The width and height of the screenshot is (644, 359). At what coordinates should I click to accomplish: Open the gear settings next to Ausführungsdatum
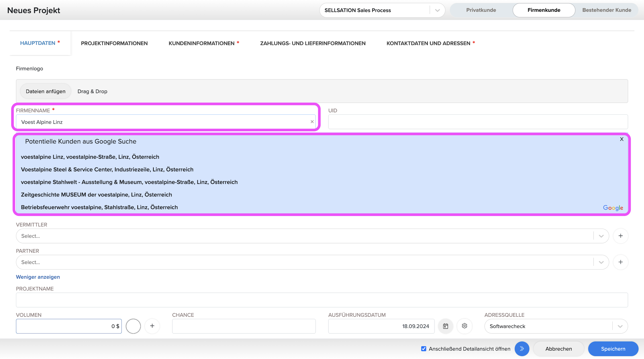(x=464, y=326)
